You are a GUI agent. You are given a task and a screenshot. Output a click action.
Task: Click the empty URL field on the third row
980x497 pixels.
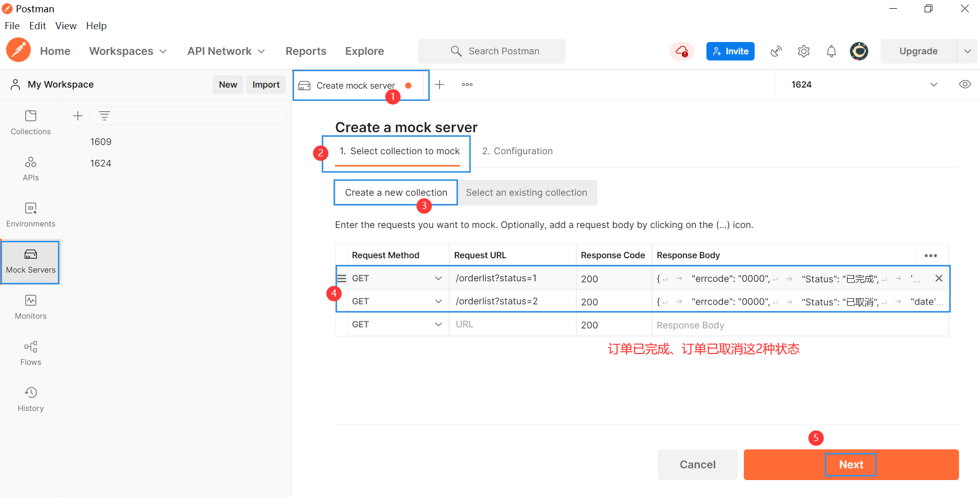click(x=512, y=324)
